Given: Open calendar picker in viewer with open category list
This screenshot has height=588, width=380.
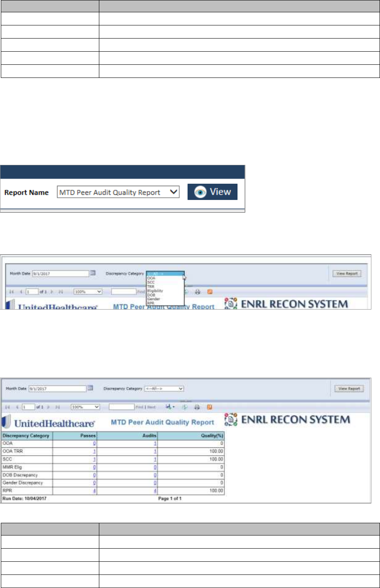Looking at the screenshot, I should click(x=93, y=273).
